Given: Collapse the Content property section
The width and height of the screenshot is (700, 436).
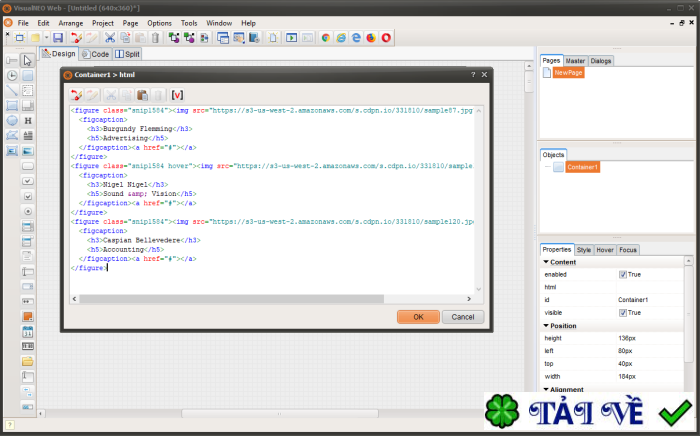Looking at the screenshot, I should click(546, 262).
